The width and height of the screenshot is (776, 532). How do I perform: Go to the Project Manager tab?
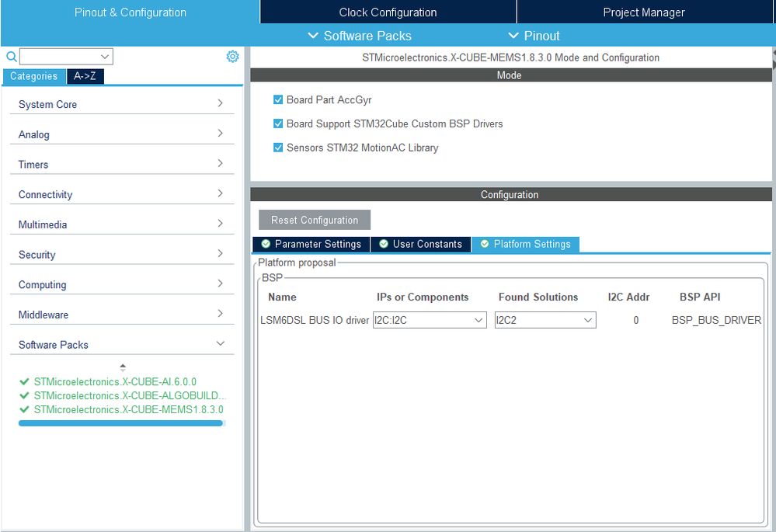644,12
